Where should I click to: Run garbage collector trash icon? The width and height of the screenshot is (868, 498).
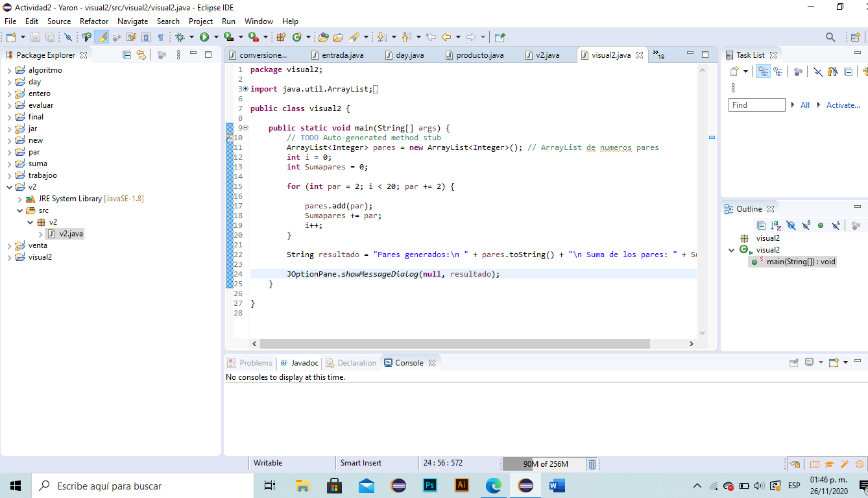[592, 464]
